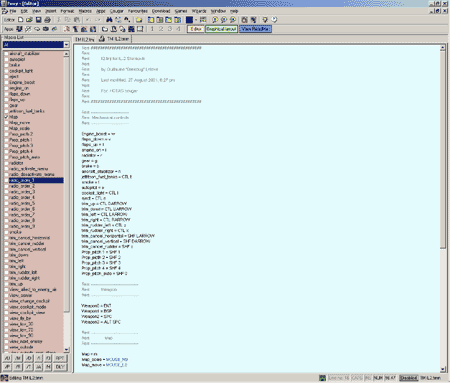
Task: Click the lightbulb tip icon
Action: pos(265,20)
